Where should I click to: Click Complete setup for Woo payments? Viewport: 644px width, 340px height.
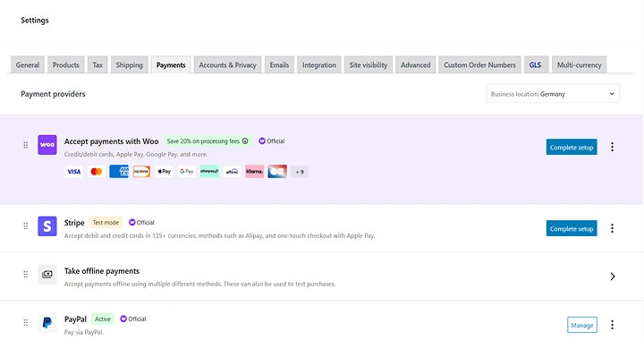(x=572, y=147)
